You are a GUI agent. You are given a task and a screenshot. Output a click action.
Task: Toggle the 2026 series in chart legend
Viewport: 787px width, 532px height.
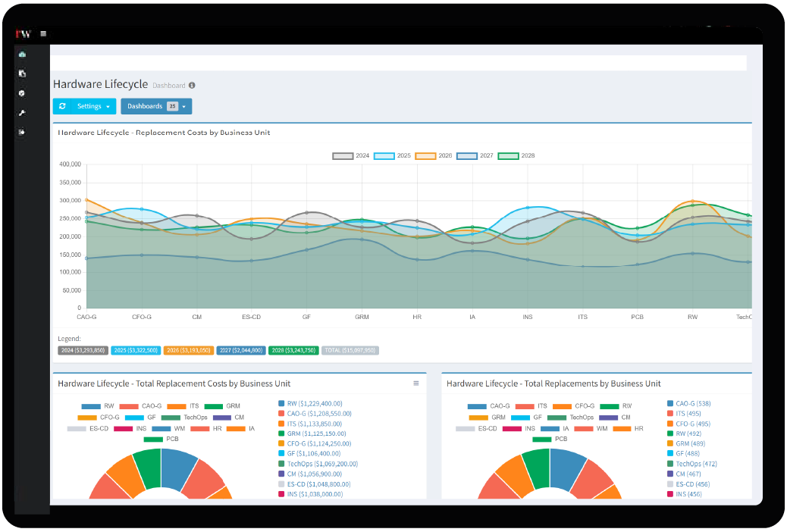tap(434, 155)
